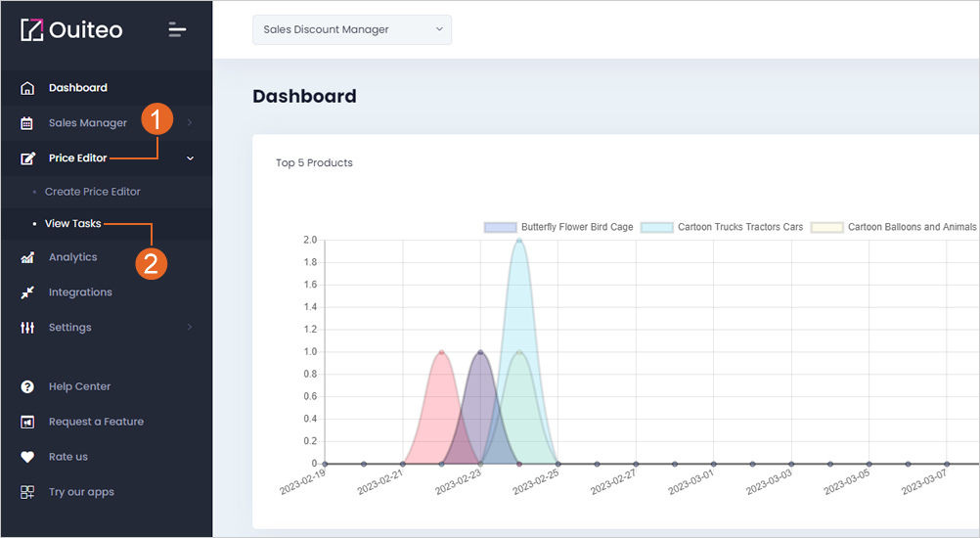Click the Integrations arrows icon
The width and height of the screenshot is (980, 538).
tap(27, 292)
